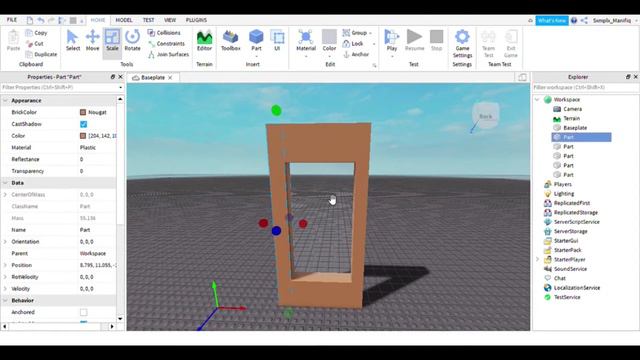The height and width of the screenshot is (360, 640).
Task: Select the Select tool arrow icon
Action: click(72, 37)
